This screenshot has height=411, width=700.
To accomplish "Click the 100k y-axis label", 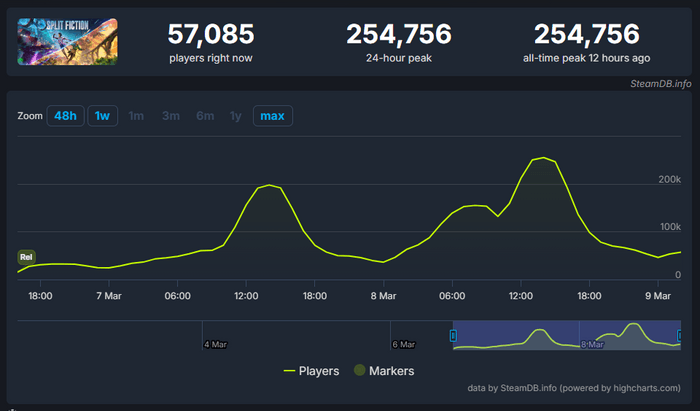I will pyautogui.click(x=671, y=227).
